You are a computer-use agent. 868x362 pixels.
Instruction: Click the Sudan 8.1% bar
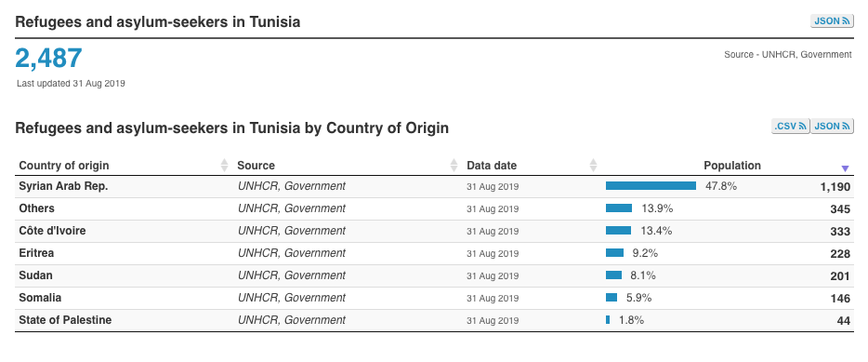[x=614, y=275]
